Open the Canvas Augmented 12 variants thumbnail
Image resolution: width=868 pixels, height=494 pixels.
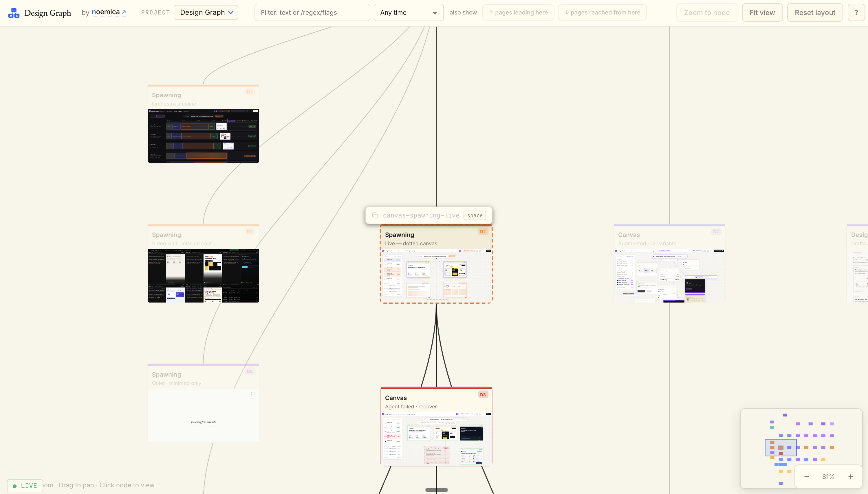click(x=669, y=277)
